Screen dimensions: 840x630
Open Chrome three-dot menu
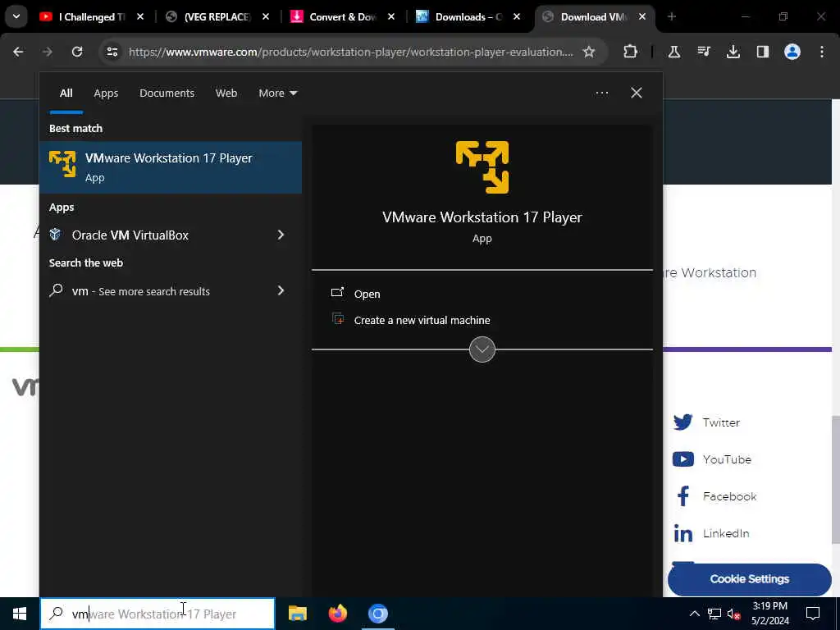(822, 52)
